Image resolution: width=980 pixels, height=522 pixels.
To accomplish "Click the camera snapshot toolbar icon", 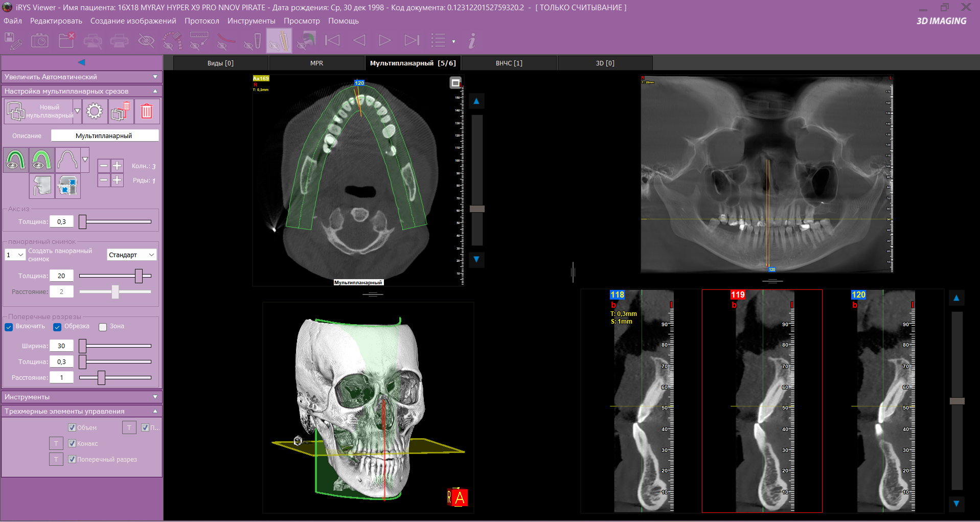I will (x=39, y=40).
